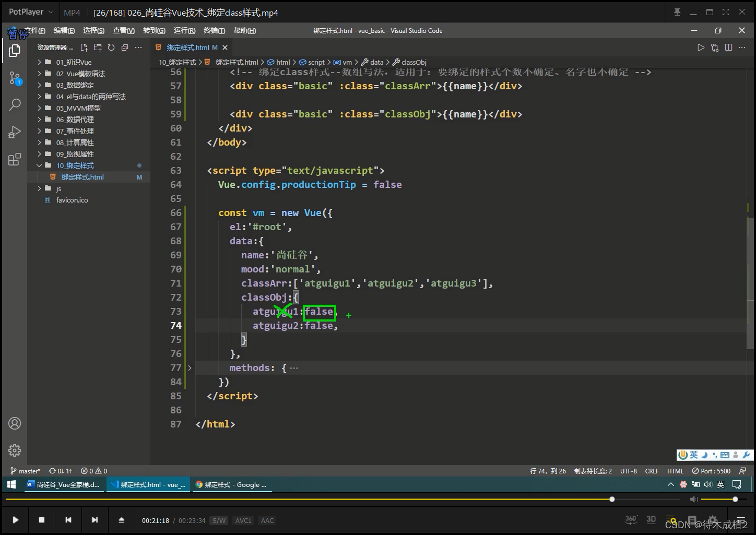Click the Sogou IME 英 language toggle
Screen dimensions: 756x535
(693, 455)
